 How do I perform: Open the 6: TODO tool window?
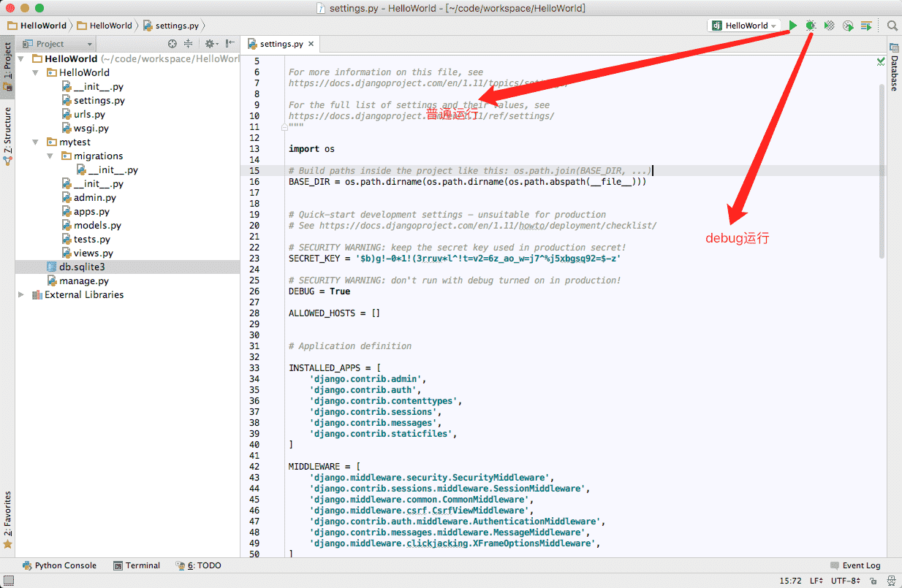198,565
